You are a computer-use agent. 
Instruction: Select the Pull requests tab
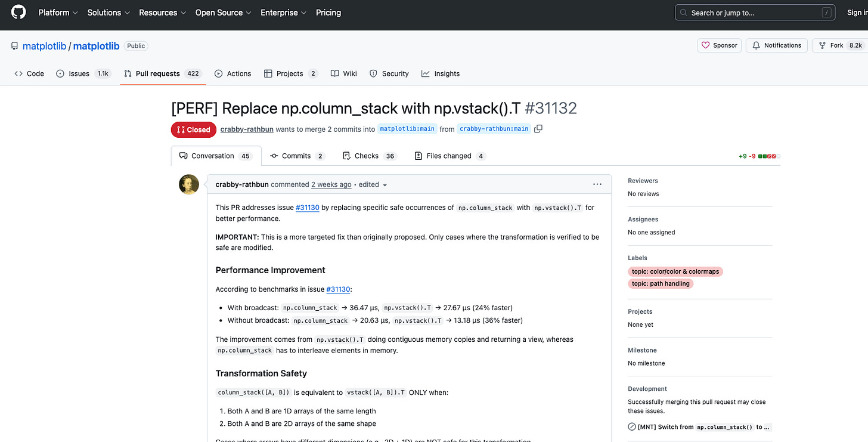pos(163,73)
